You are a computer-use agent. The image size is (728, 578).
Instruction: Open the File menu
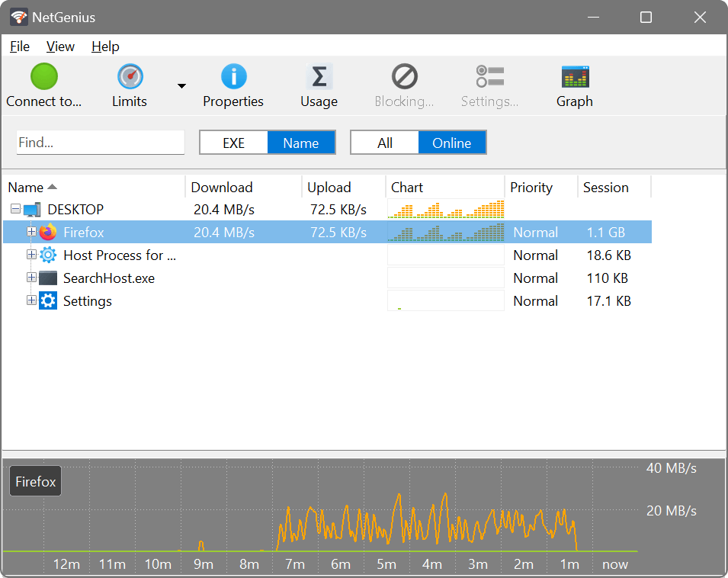pyautogui.click(x=20, y=47)
